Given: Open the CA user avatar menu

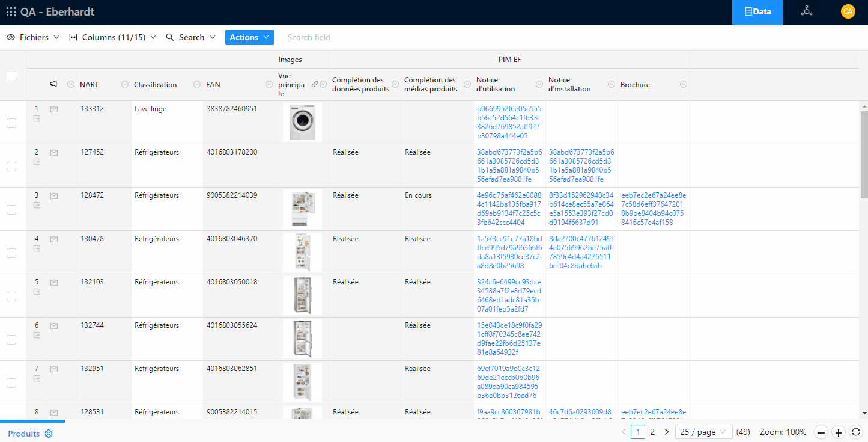Looking at the screenshot, I should tap(848, 11).
